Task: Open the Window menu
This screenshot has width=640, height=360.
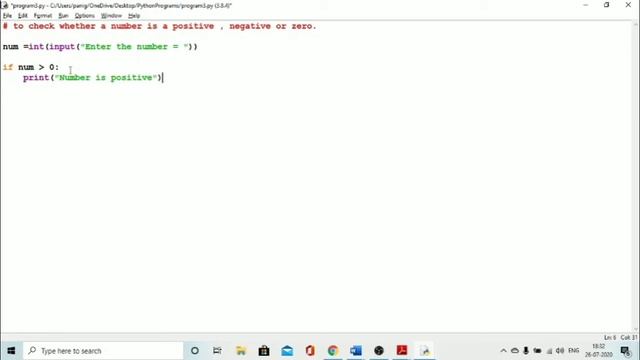Action: [x=111, y=16]
